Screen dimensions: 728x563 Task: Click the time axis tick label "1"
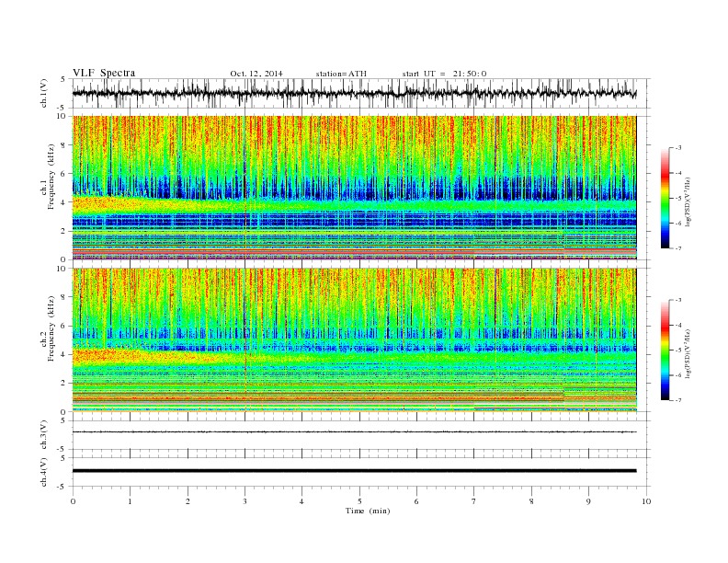point(130,501)
